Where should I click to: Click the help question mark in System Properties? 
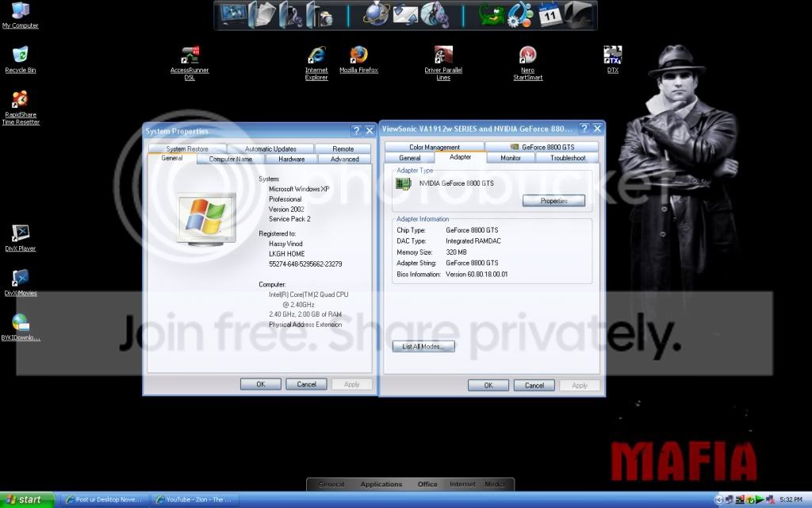coord(356,131)
